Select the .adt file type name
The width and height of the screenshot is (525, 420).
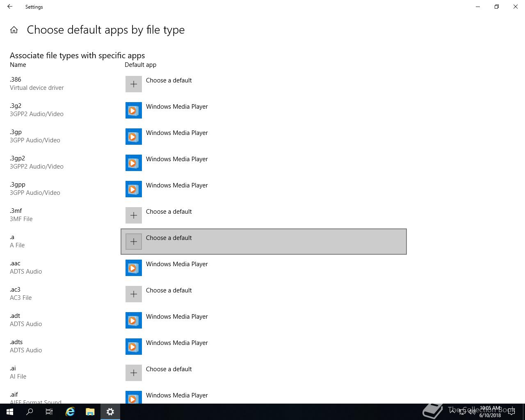tap(15, 316)
